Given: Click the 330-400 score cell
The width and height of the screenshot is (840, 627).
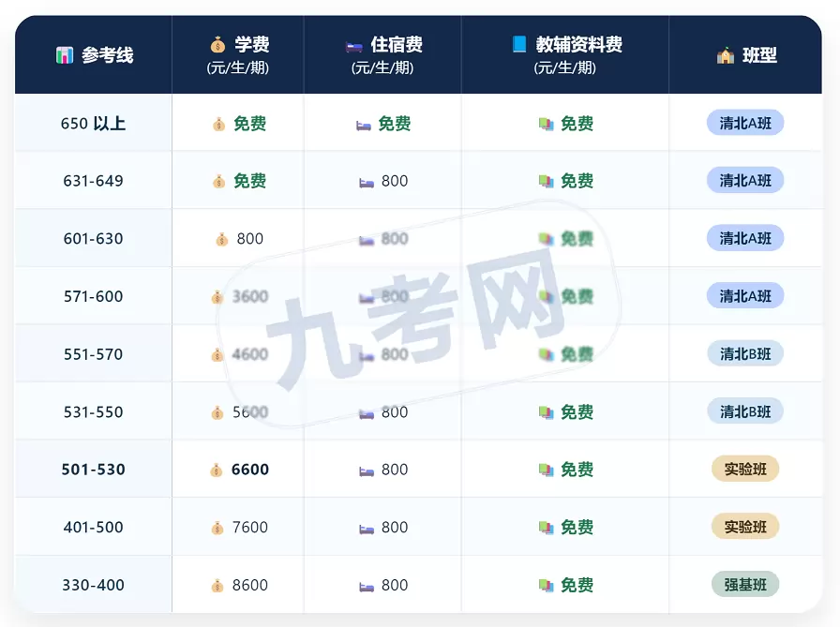Looking at the screenshot, I should 93,585.
